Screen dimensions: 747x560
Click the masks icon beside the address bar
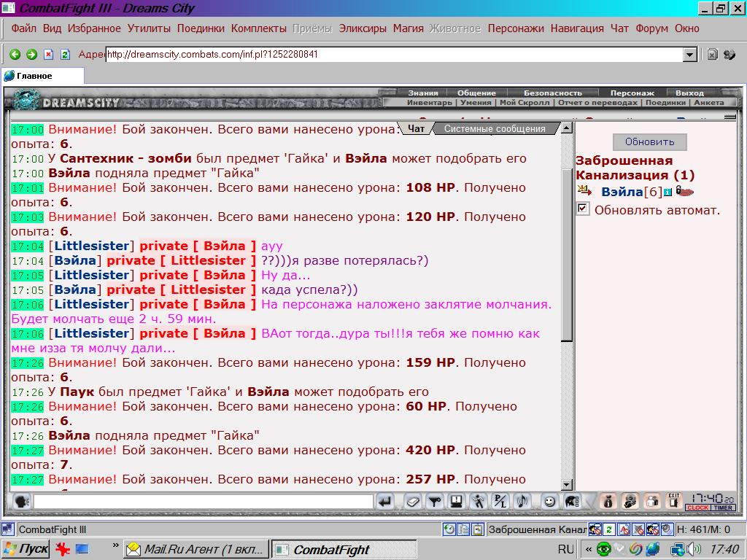pos(729,55)
